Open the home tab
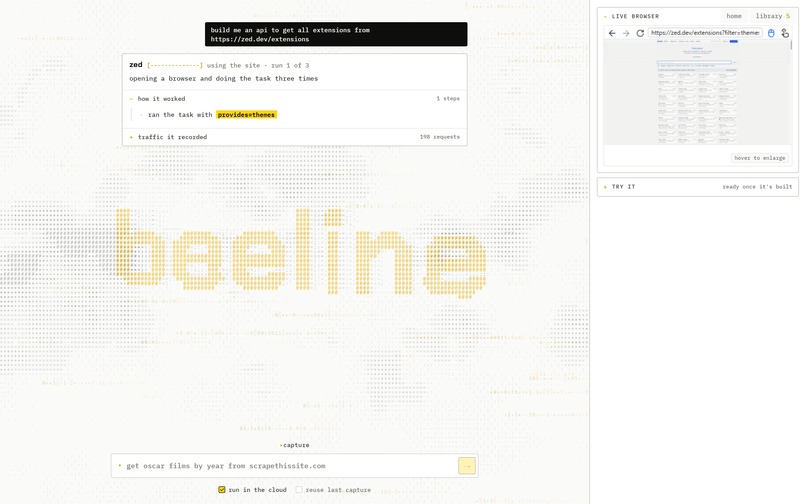806x504 pixels. coord(734,16)
